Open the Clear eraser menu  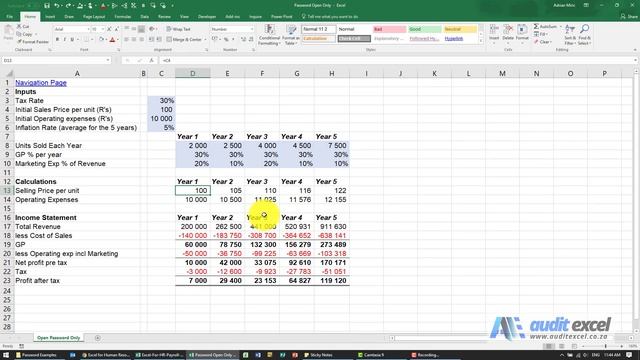click(542, 42)
